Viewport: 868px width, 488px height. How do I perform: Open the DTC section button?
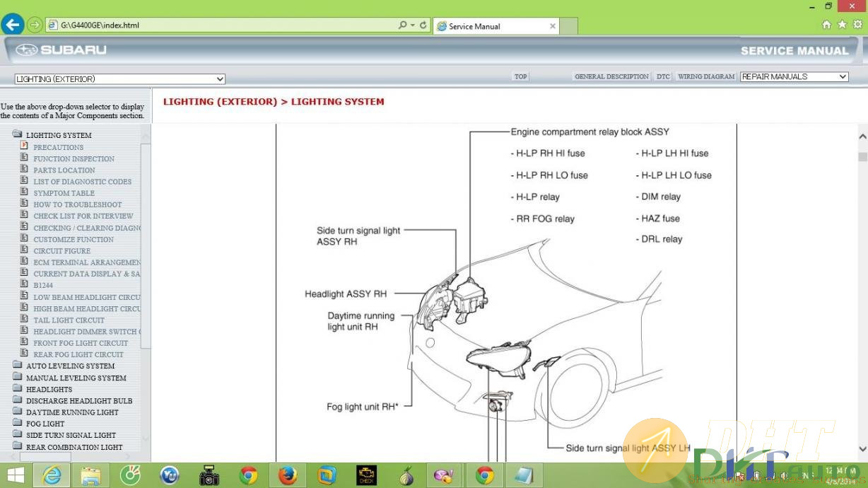(x=663, y=76)
